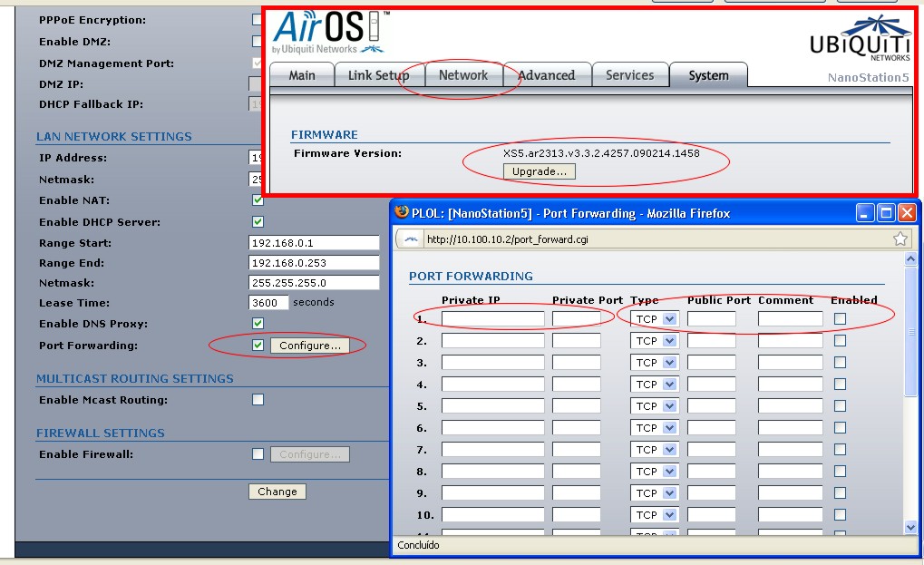The image size is (924, 565).
Task: Click the Public Port field for rule 6
Action: (x=711, y=428)
